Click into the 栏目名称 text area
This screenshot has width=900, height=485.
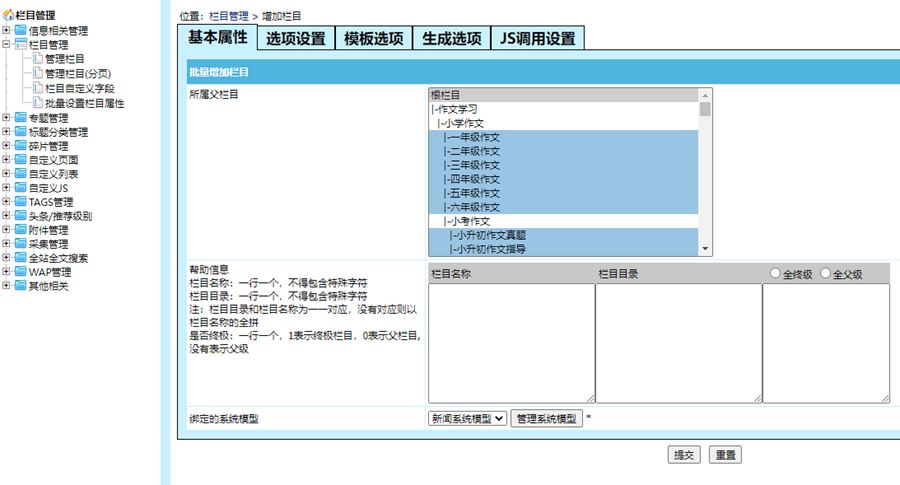[x=511, y=342]
